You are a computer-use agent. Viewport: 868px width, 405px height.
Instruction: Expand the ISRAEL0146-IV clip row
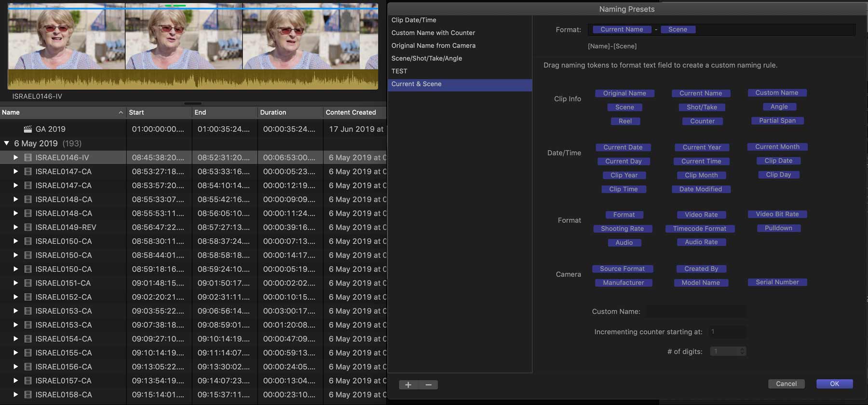pos(15,157)
